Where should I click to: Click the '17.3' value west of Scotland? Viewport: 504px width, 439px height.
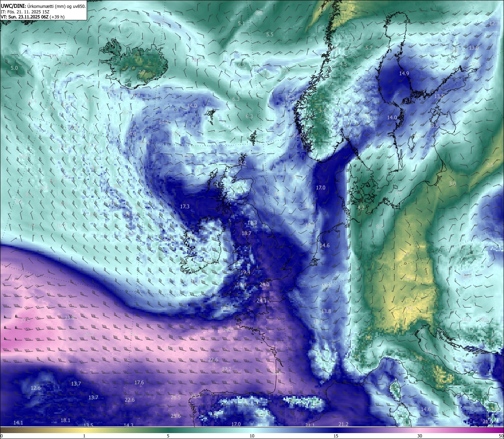tap(185, 206)
